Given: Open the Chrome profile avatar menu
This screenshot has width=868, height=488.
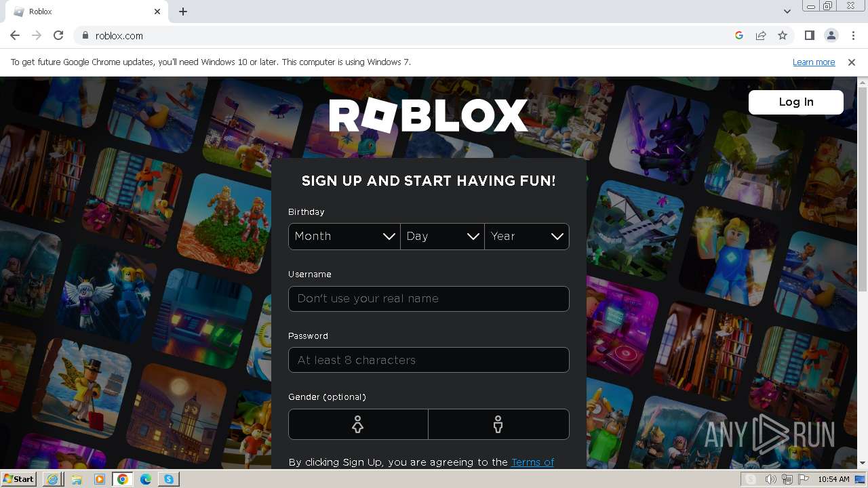Looking at the screenshot, I should click(831, 35).
